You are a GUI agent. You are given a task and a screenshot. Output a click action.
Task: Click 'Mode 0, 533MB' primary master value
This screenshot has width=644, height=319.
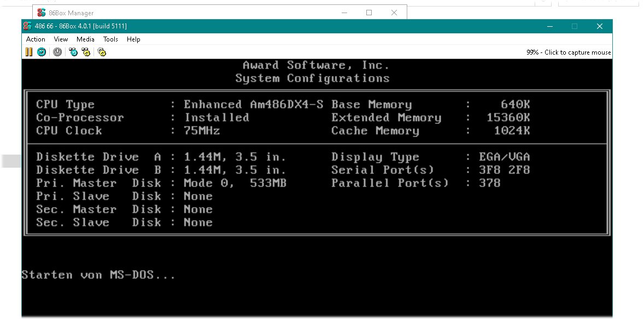coord(235,183)
